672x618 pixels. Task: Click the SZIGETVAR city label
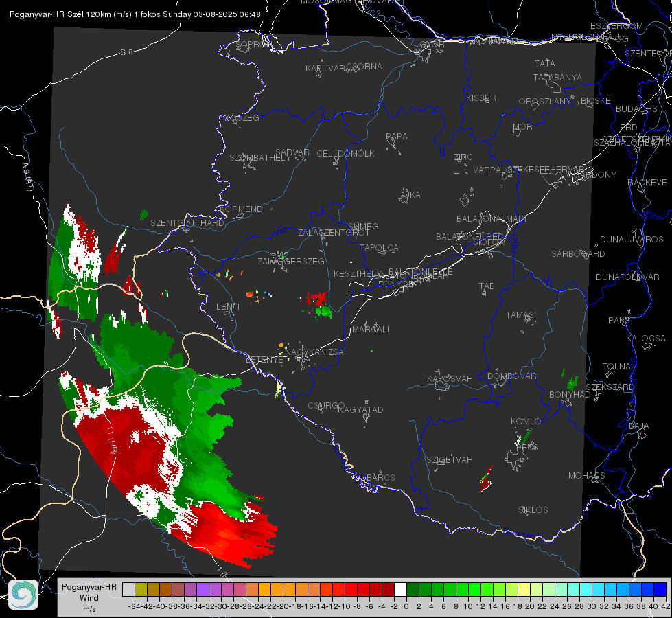coord(450,460)
